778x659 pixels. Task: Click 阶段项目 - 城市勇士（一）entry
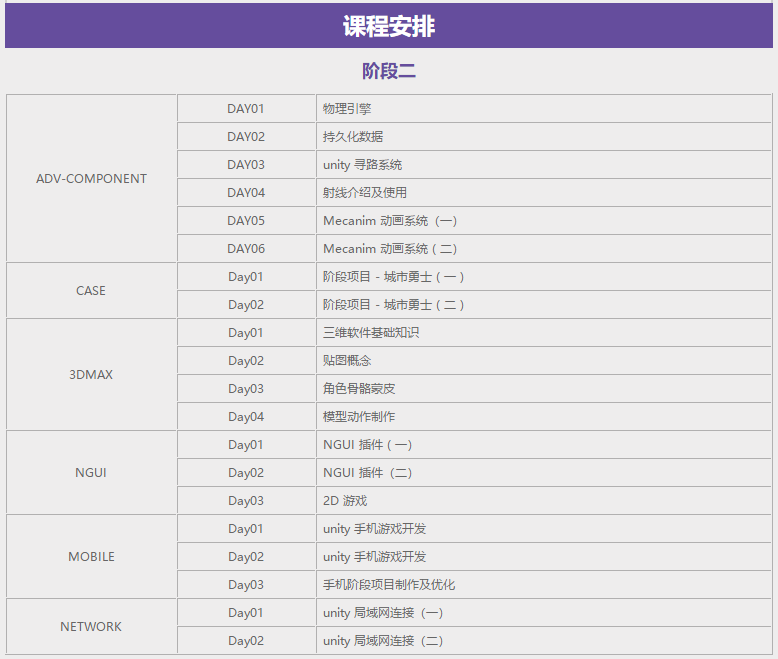(393, 277)
